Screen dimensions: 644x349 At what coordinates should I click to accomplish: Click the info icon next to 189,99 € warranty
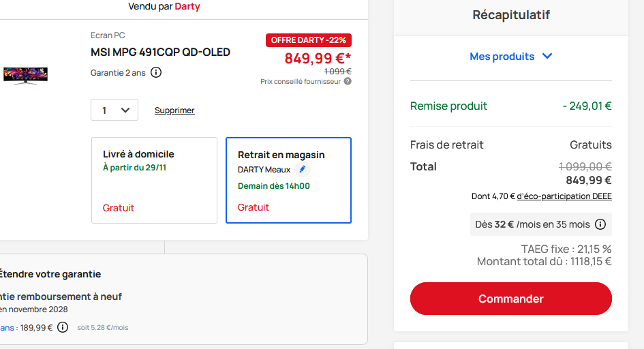63,327
